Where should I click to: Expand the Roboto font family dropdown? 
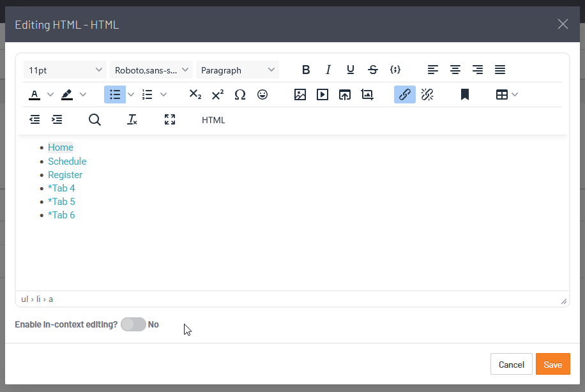pos(151,70)
